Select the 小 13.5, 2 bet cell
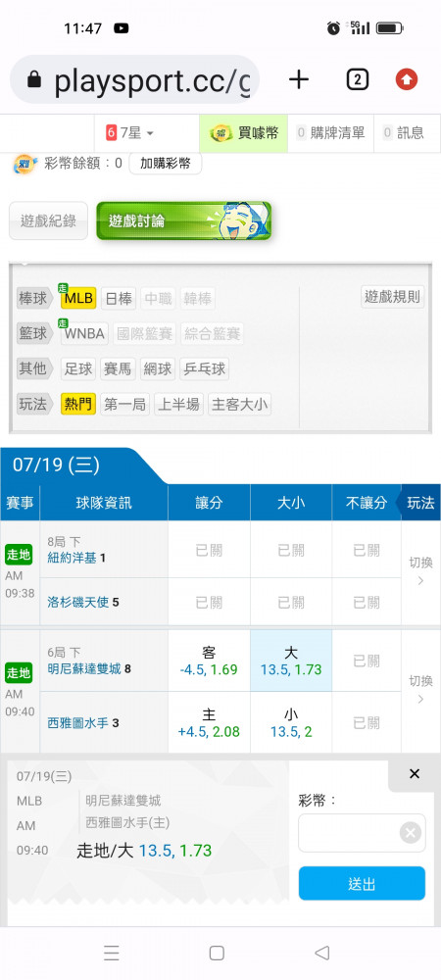441x980 pixels. (291, 722)
